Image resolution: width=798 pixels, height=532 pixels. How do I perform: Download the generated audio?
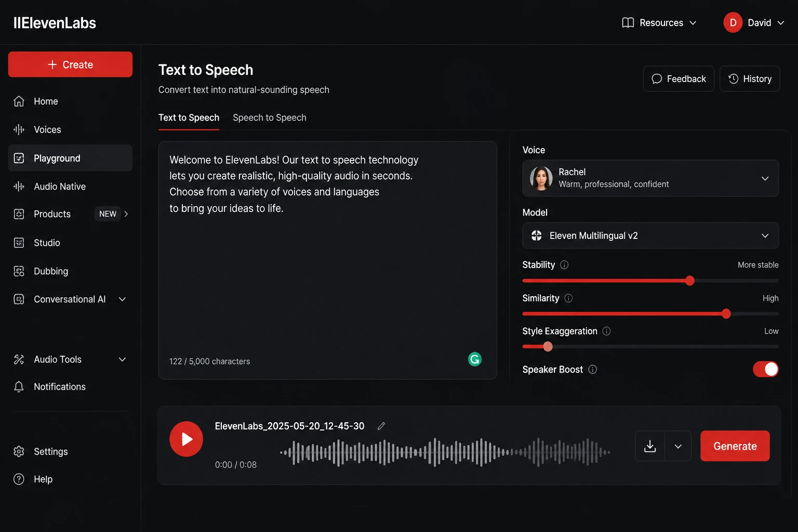(x=650, y=446)
